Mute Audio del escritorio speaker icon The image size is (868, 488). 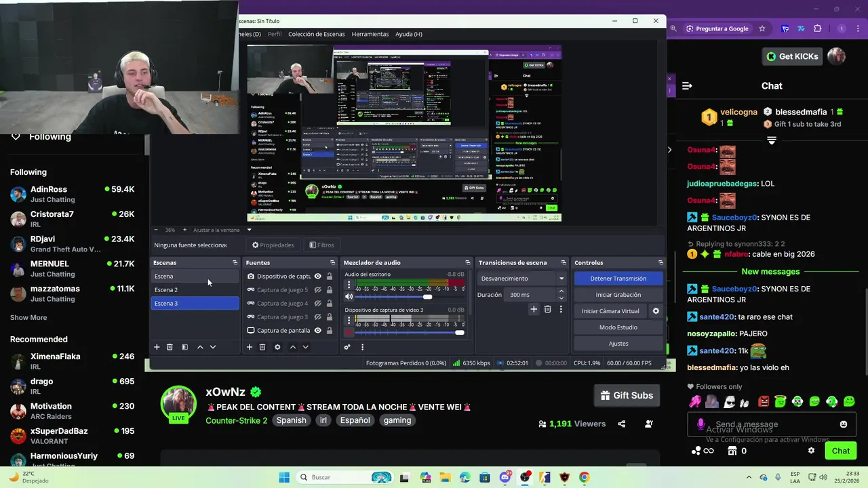pos(349,297)
